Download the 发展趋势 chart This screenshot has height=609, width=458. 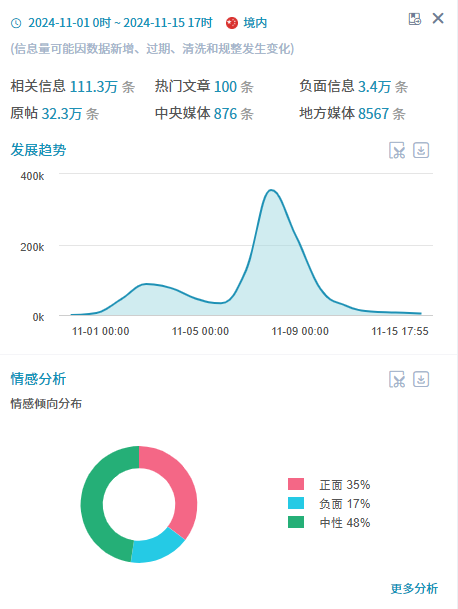click(421, 150)
